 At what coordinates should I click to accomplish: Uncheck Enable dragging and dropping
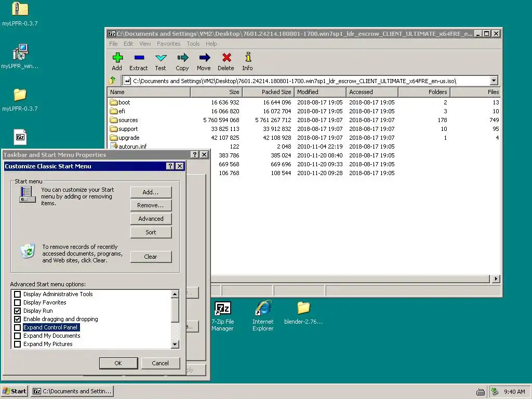[x=17, y=319]
